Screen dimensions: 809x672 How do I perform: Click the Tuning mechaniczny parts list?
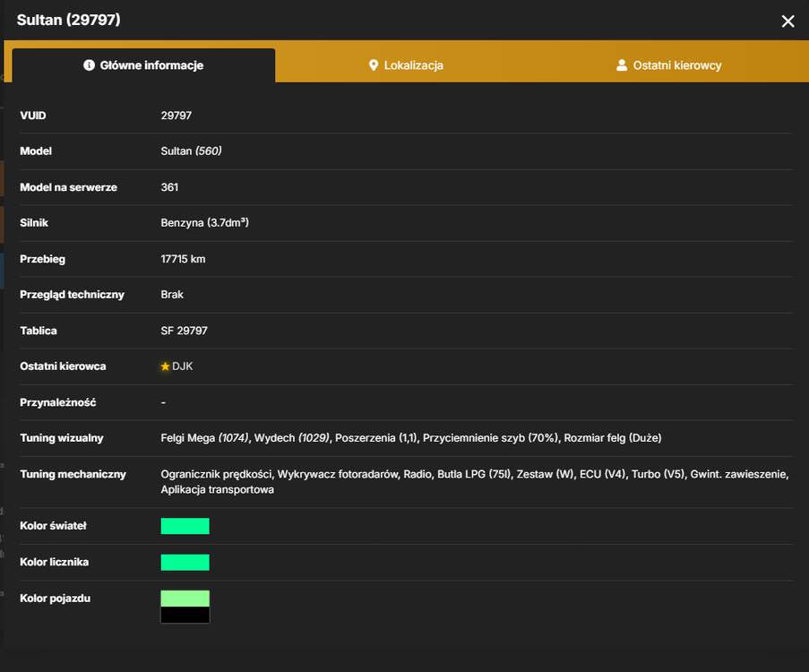[x=475, y=481]
